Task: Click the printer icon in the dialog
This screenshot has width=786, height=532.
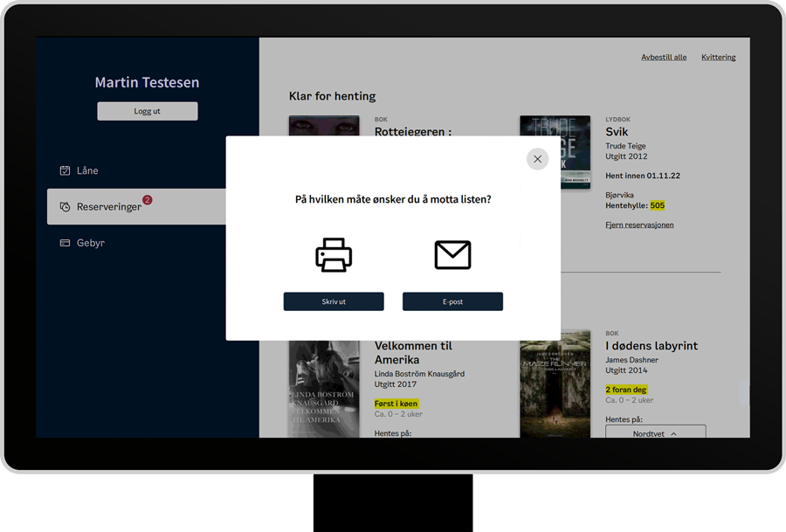Action: click(x=334, y=255)
